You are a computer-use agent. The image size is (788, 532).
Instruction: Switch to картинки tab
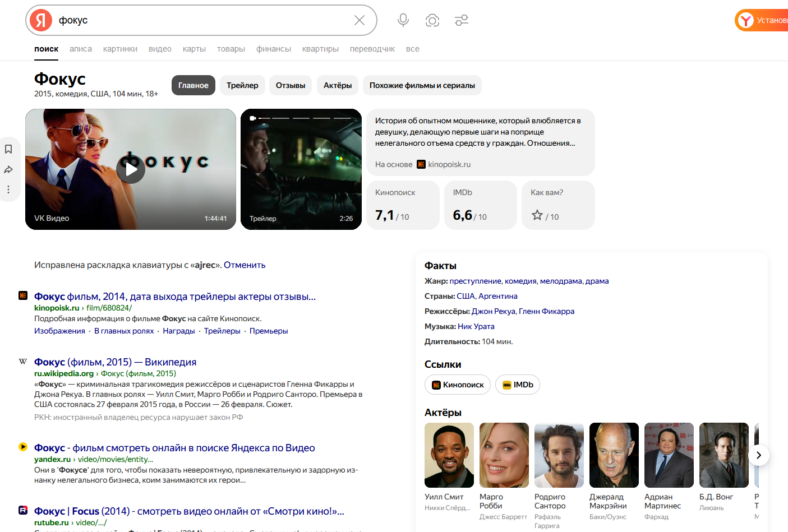120,49
